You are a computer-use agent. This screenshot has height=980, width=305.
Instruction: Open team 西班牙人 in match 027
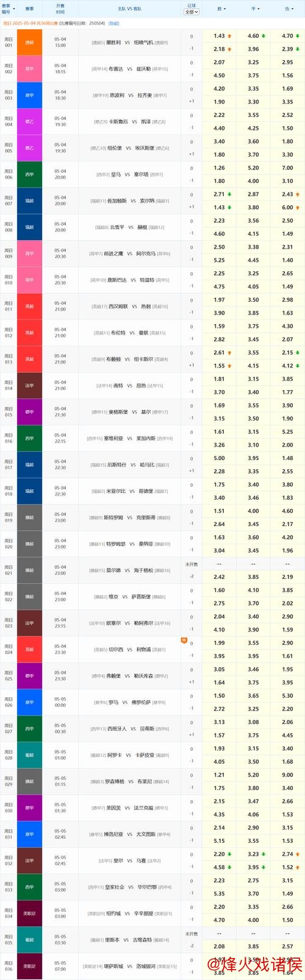click(x=118, y=729)
